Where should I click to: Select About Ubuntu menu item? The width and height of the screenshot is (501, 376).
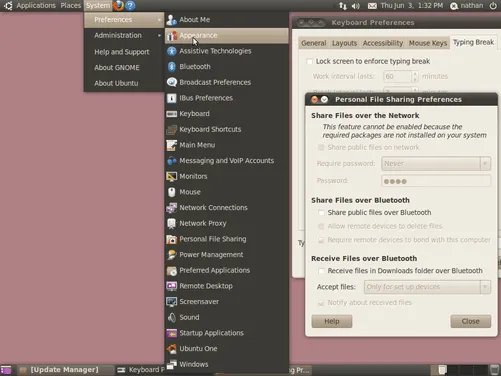tap(116, 83)
